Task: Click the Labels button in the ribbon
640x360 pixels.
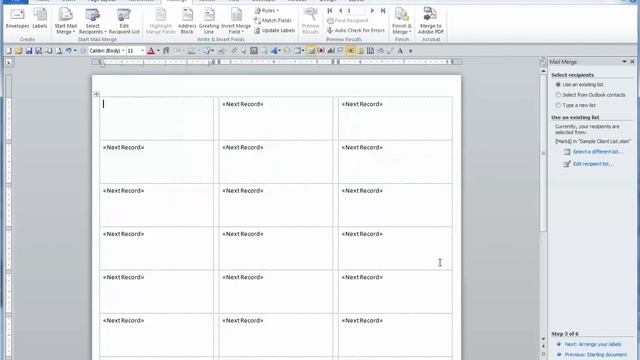Action: 40,19
